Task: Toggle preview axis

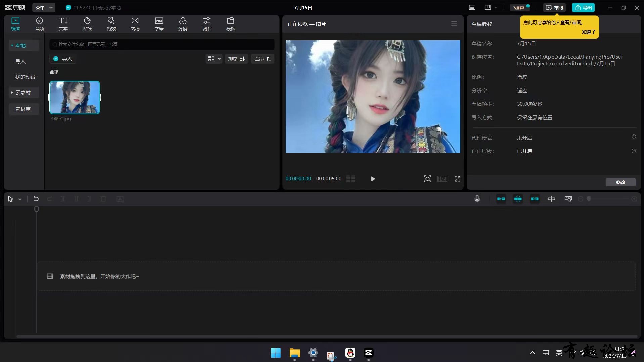Action: (x=551, y=199)
